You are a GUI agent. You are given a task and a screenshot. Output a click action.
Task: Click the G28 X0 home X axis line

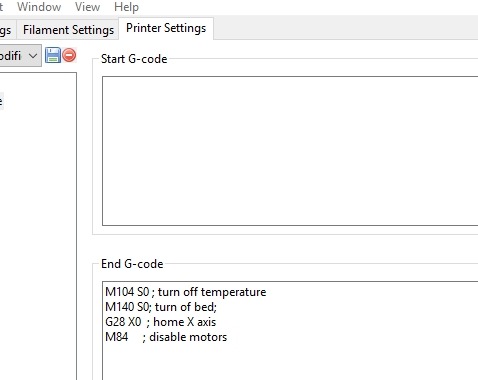tap(160, 322)
